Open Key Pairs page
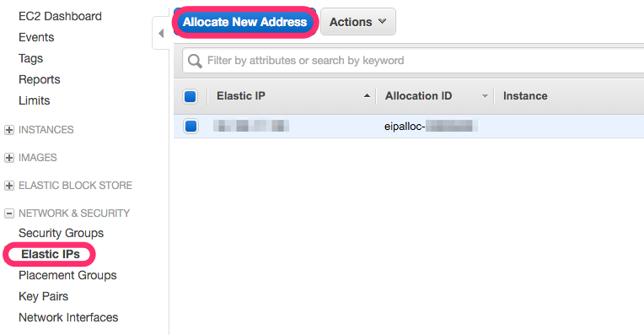This screenshot has height=335, width=644. 44,296
